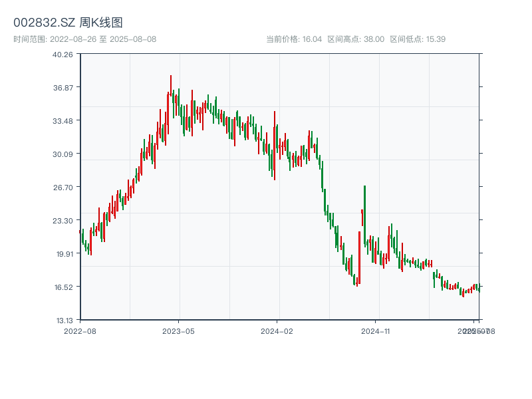
Task: Click the 2024-02 x-axis date label
Action: click(x=277, y=331)
